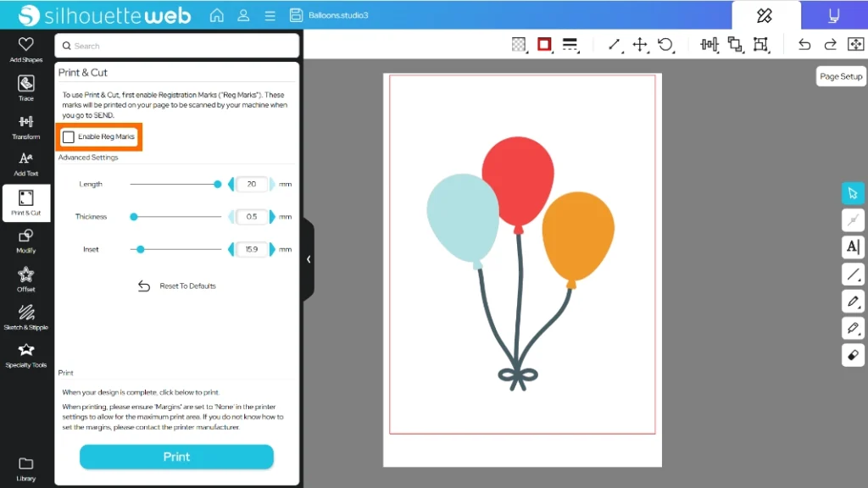Click the Print button
868x488 pixels.
[x=176, y=457]
